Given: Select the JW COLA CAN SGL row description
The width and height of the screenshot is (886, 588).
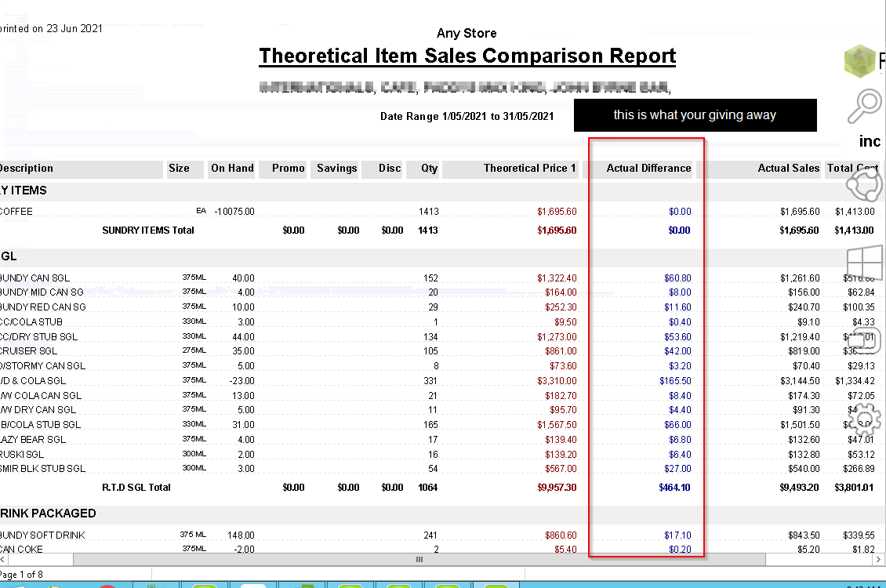Looking at the screenshot, I should pos(41,396).
